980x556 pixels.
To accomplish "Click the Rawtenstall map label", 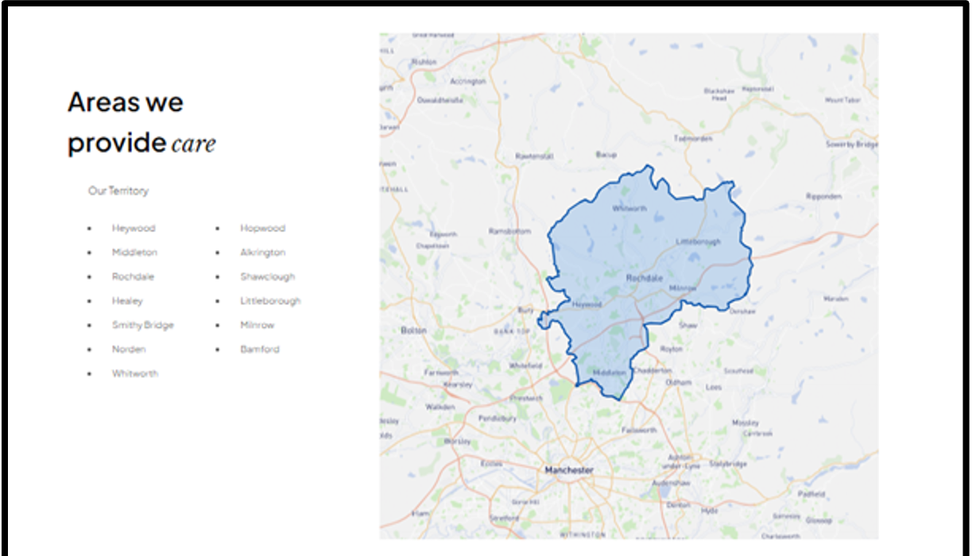I will (533, 156).
